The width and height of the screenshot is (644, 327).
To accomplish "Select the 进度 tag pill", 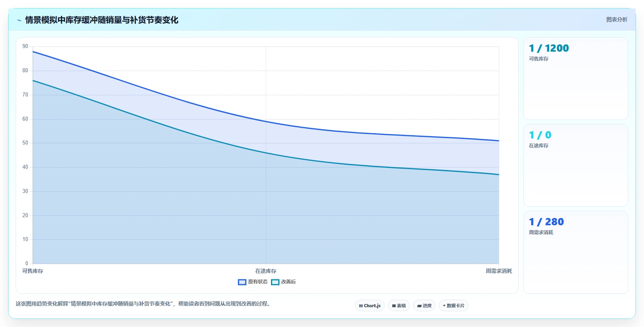I will pos(424,306).
